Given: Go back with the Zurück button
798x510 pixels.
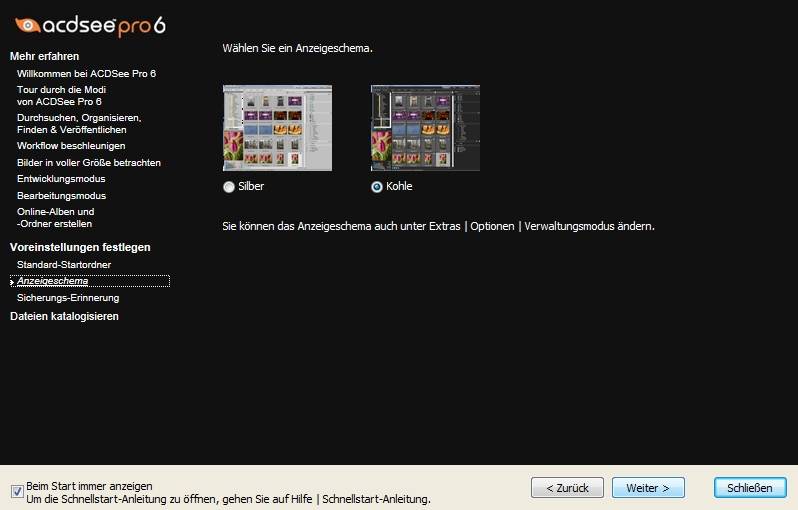Looking at the screenshot, I should click(x=567, y=488).
